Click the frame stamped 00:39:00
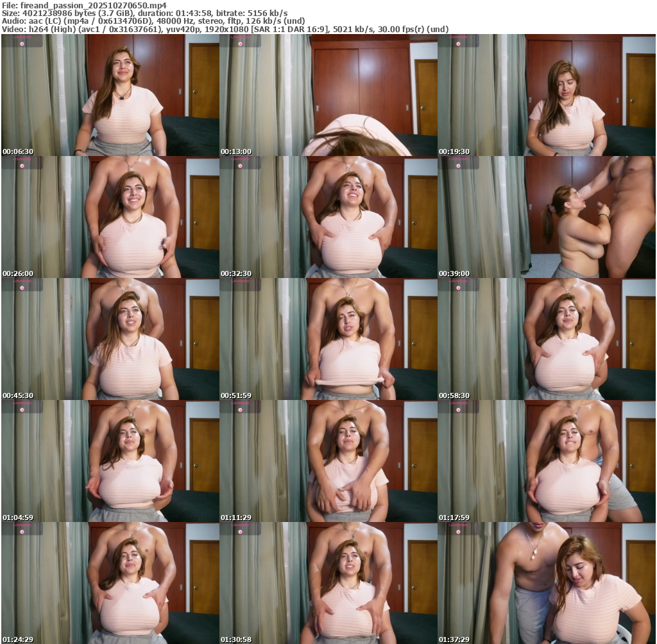The image size is (657, 644). [x=547, y=217]
